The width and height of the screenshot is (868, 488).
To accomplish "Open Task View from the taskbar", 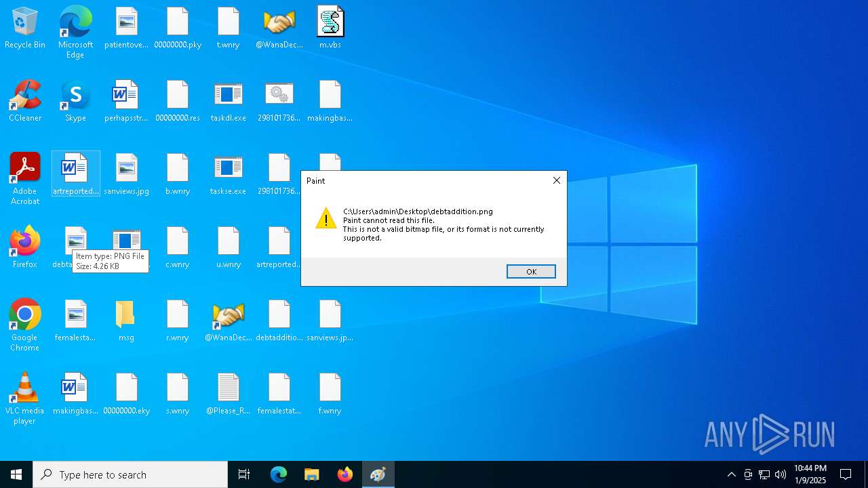I will click(x=244, y=474).
